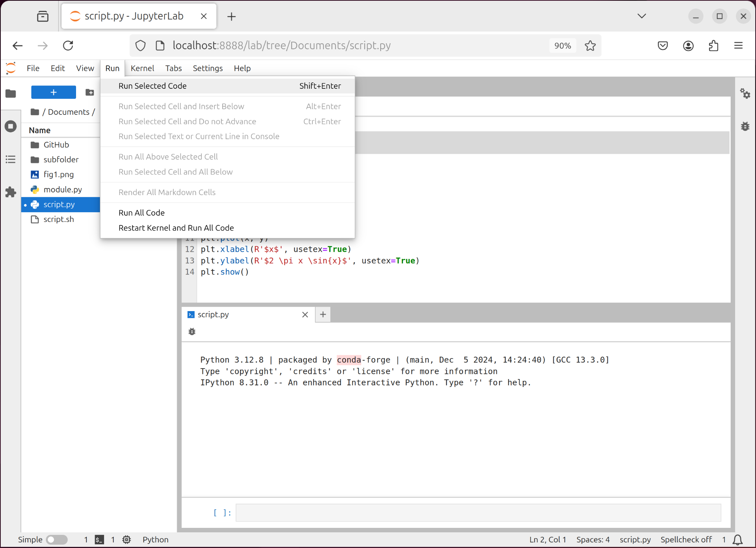Choose Run All Code
Viewport: 756px width, 548px height.
click(227, 213)
